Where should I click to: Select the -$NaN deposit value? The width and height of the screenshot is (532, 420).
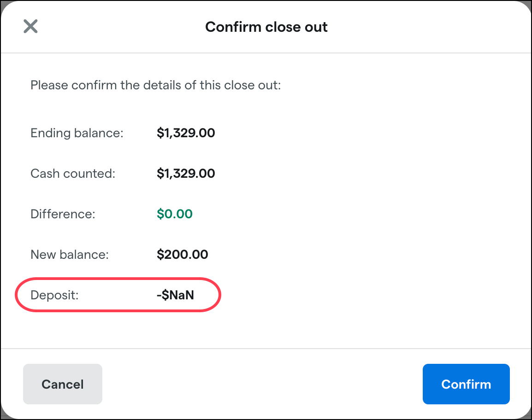coord(175,295)
